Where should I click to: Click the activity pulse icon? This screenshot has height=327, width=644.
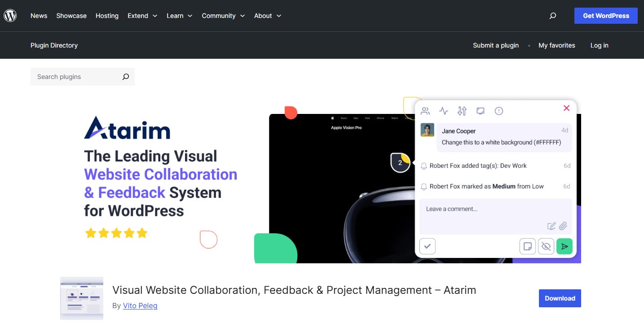tap(444, 111)
